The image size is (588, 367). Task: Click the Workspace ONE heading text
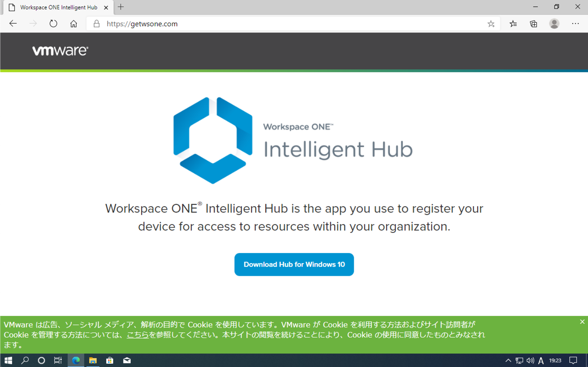[298, 127]
